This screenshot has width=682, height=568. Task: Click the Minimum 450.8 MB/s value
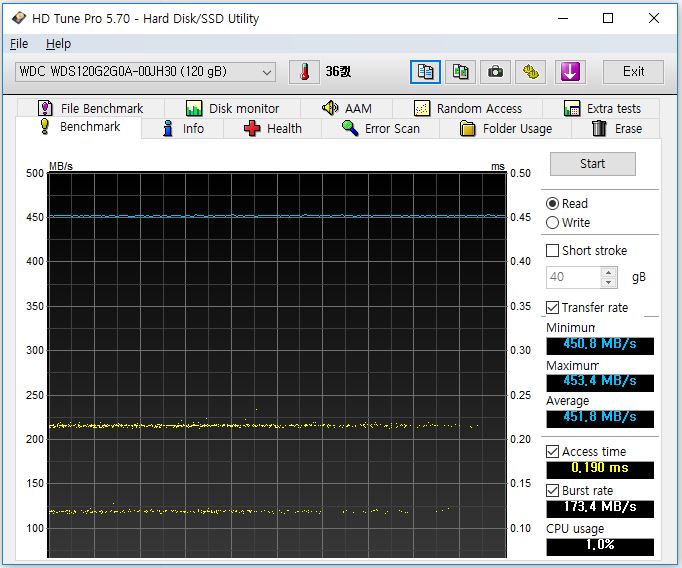click(x=600, y=344)
